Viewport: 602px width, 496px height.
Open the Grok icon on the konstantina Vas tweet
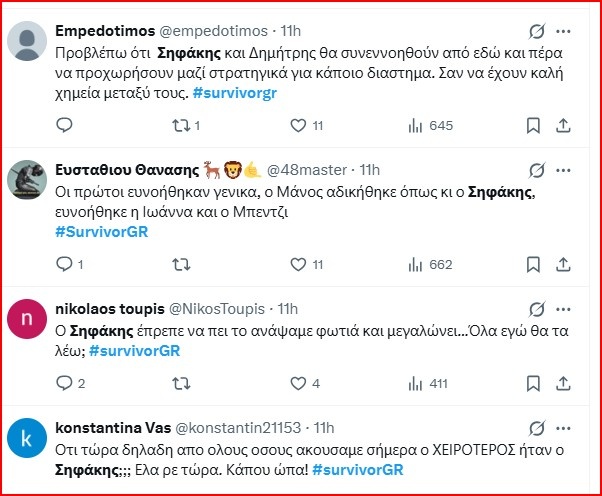[x=534, y=427]
